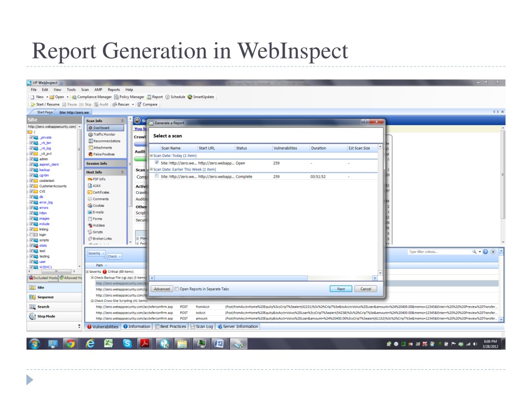Image resolution: width=532 pixels, height=399 pixels.
Task: Click the Open folder icon in toolbar
Action: pyautogui.click(x=52, y=97)
